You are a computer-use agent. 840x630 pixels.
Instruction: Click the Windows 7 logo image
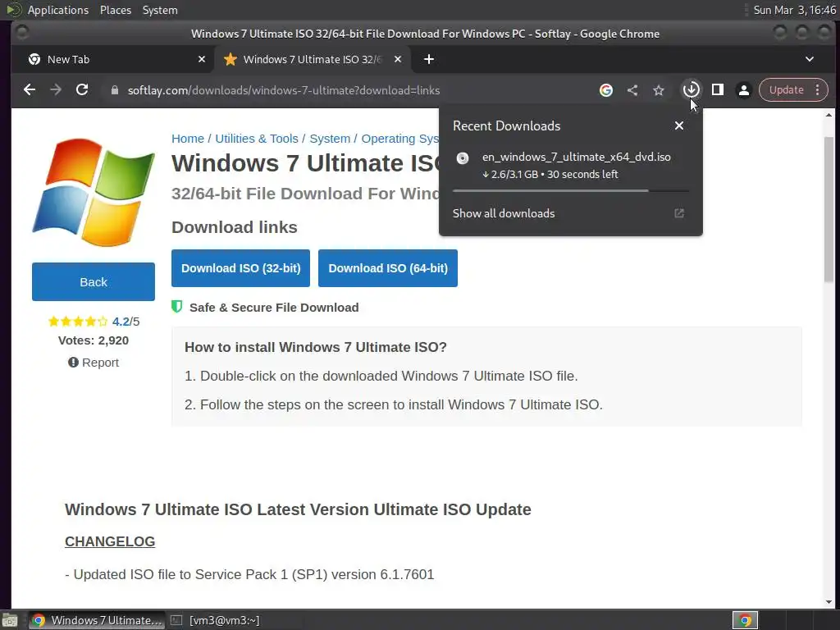[94, 192]
